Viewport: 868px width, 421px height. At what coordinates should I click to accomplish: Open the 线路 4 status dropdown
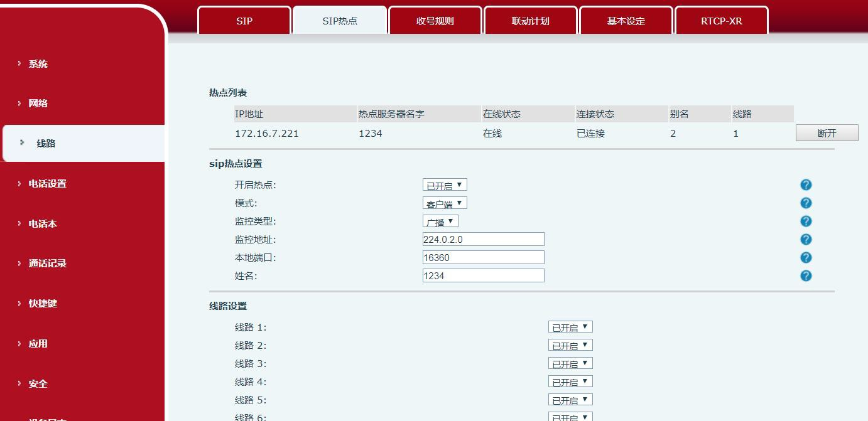click(570, 381)
